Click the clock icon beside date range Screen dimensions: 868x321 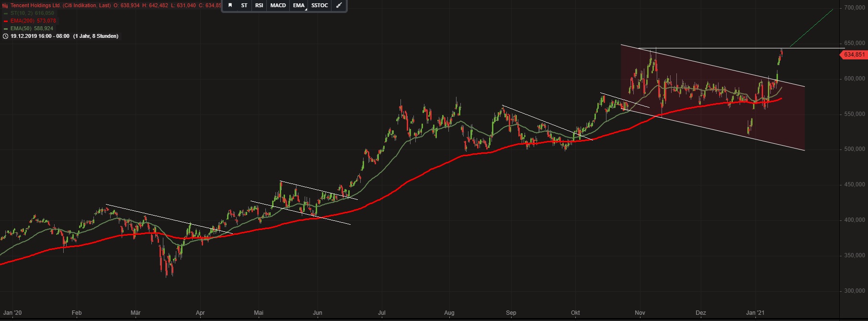[x=5, y=36]
